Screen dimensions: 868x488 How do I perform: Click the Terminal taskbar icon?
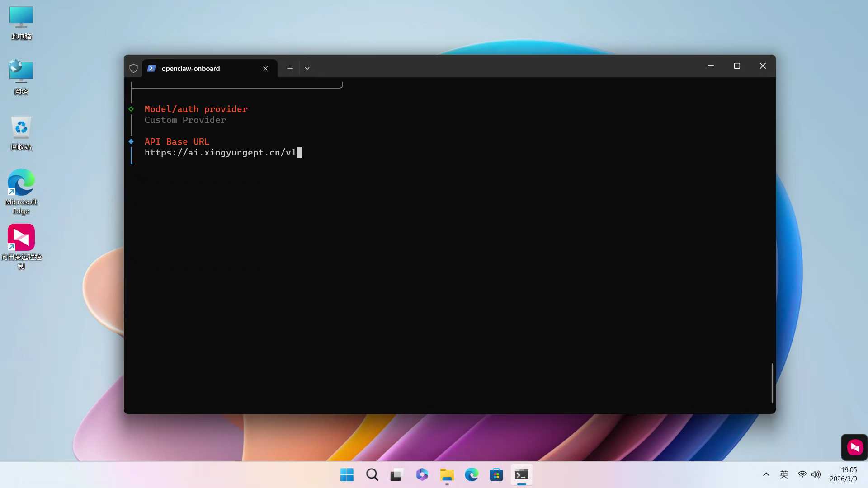[x=521, y=474]
